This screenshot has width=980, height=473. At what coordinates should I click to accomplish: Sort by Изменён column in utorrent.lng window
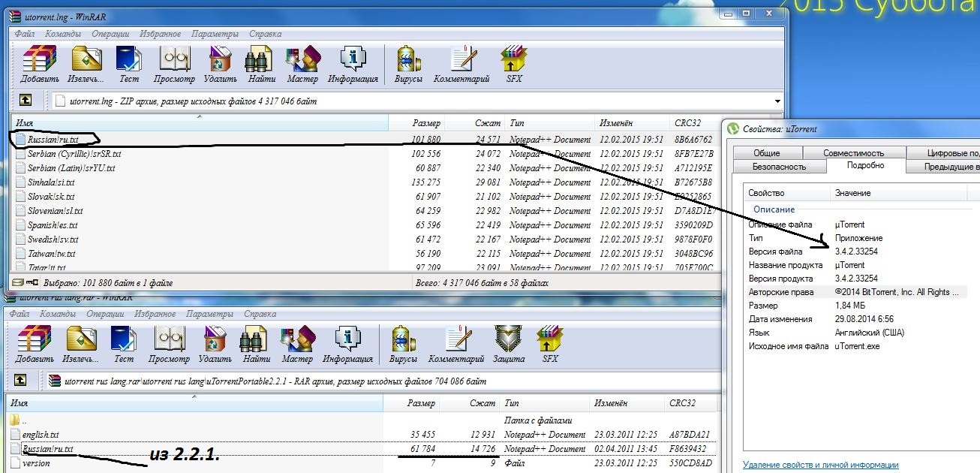633,122
